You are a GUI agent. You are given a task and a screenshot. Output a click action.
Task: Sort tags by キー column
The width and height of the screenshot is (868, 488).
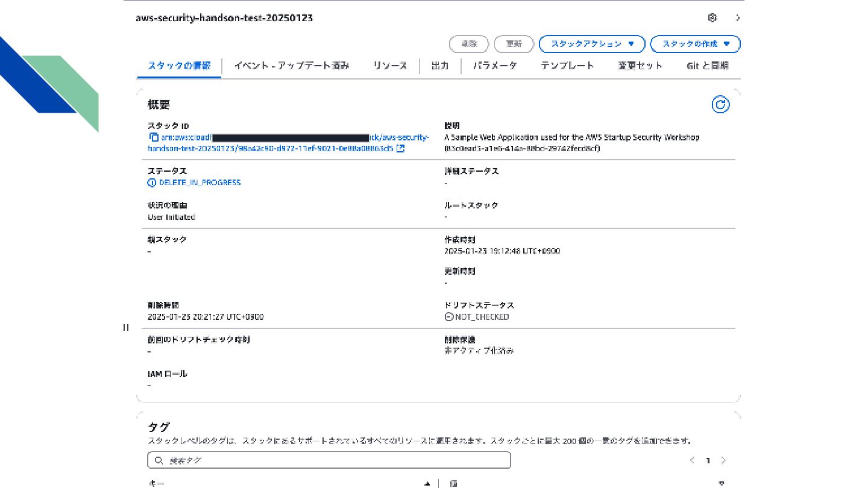(x=427, y=483)
